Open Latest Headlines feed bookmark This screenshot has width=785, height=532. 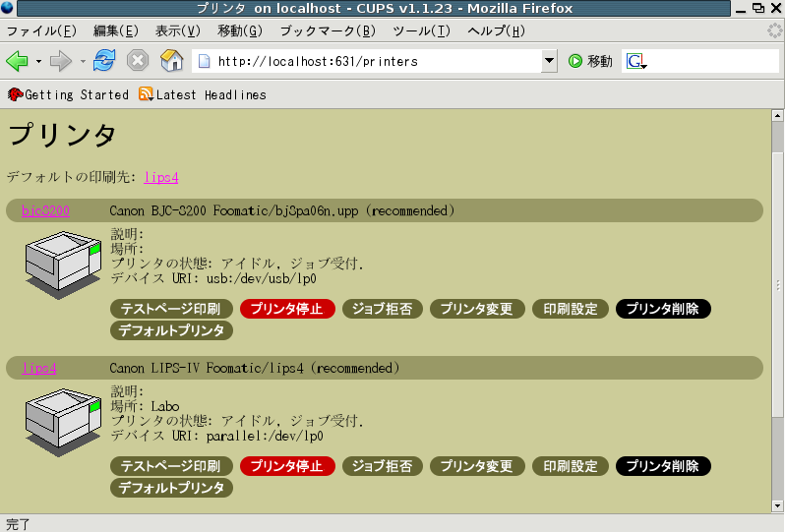pos(203,94)
